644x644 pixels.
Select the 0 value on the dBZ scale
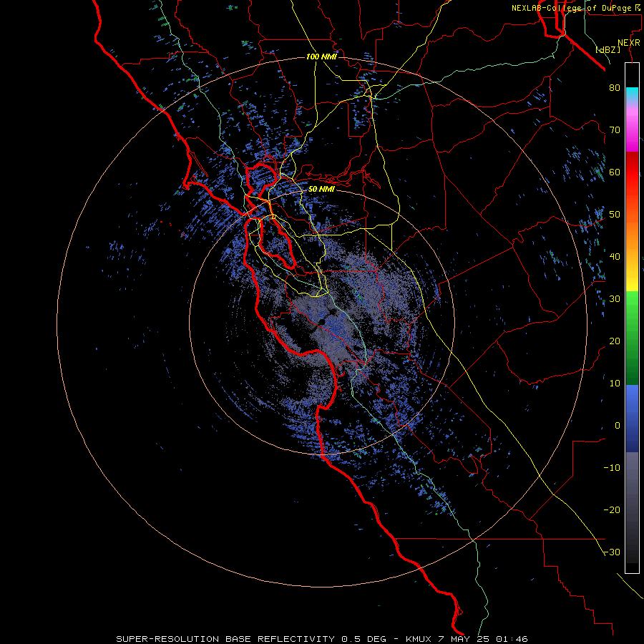618,426
